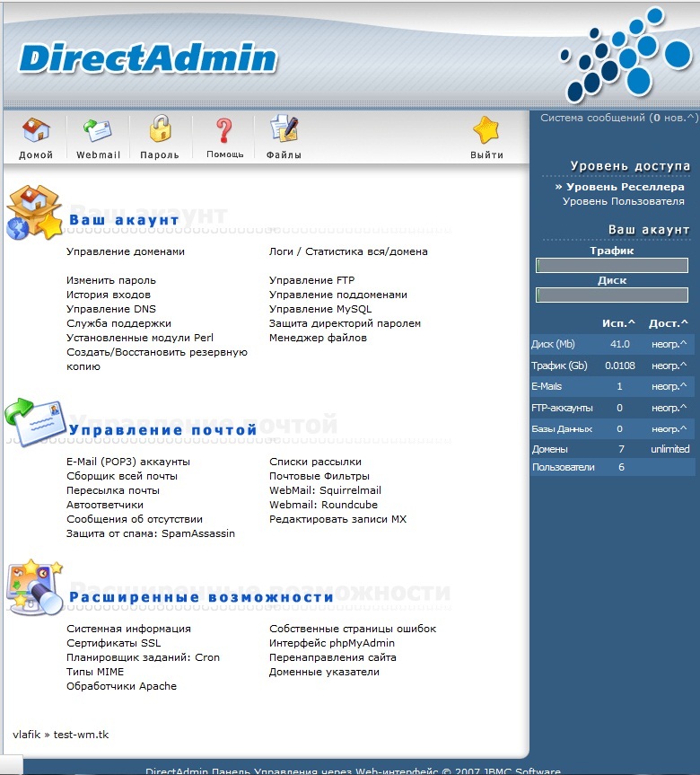Open Защита директорий паролем

345,323
